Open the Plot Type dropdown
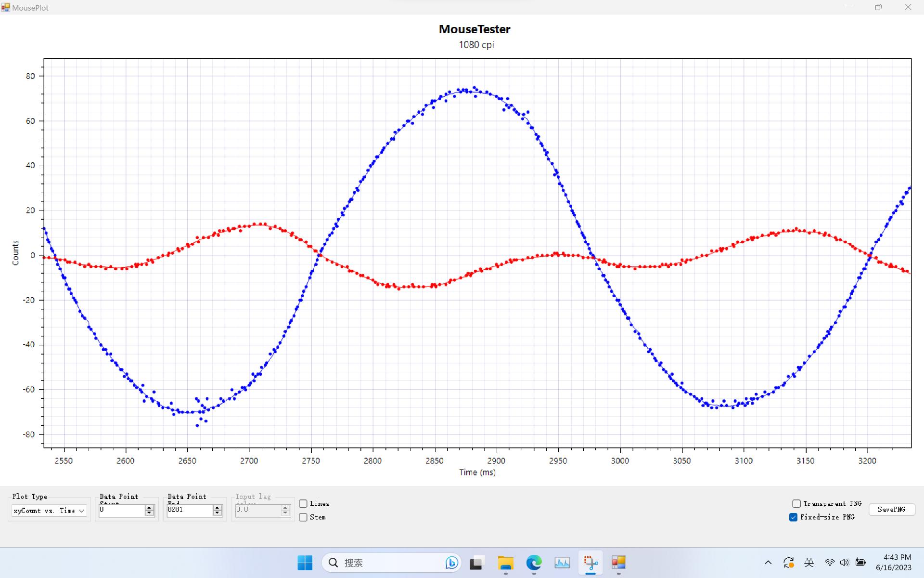 coord(49,511)
